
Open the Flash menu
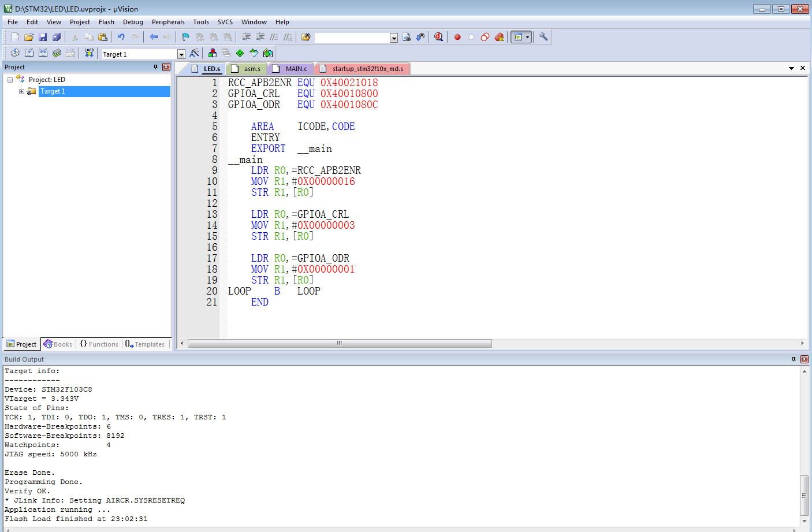coord(106,22)
